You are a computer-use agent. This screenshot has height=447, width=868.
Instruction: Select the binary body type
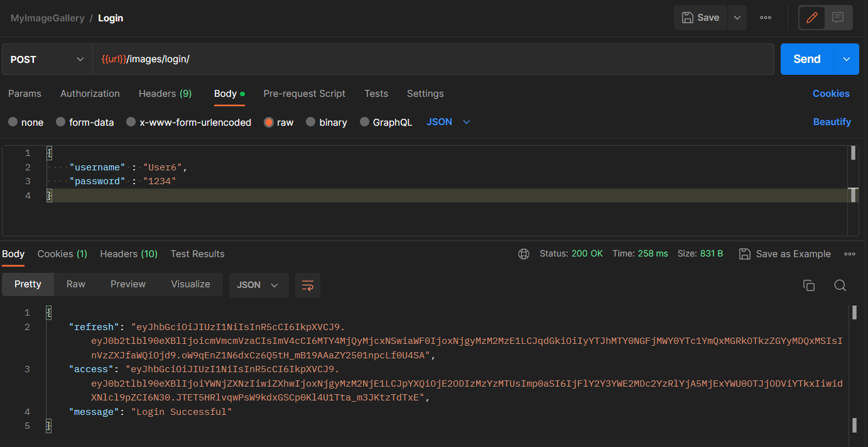click(x=326, y=123)
